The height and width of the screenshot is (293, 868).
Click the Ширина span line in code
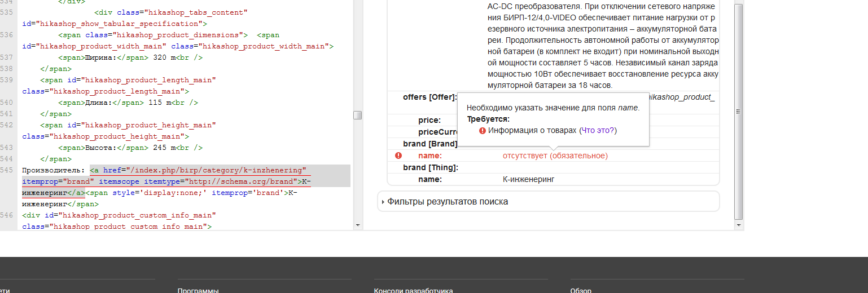tap(130, 57)
